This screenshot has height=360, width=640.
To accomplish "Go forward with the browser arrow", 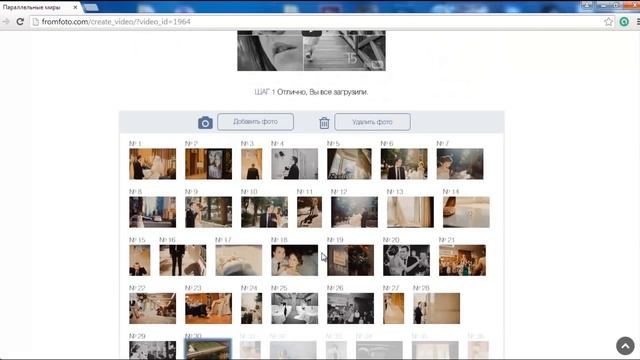I will pyautogui.click(x=6, y=22).
